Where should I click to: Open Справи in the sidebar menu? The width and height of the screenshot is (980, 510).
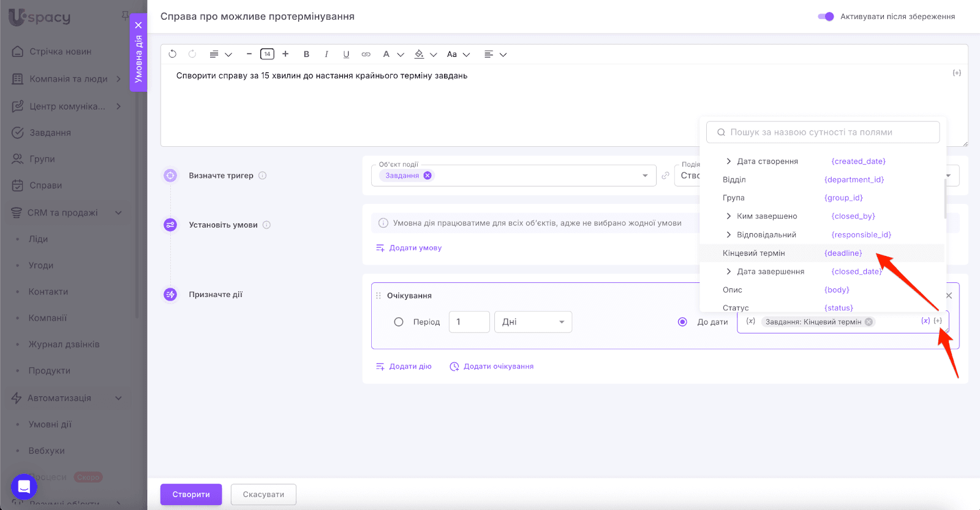pos(45,186)
